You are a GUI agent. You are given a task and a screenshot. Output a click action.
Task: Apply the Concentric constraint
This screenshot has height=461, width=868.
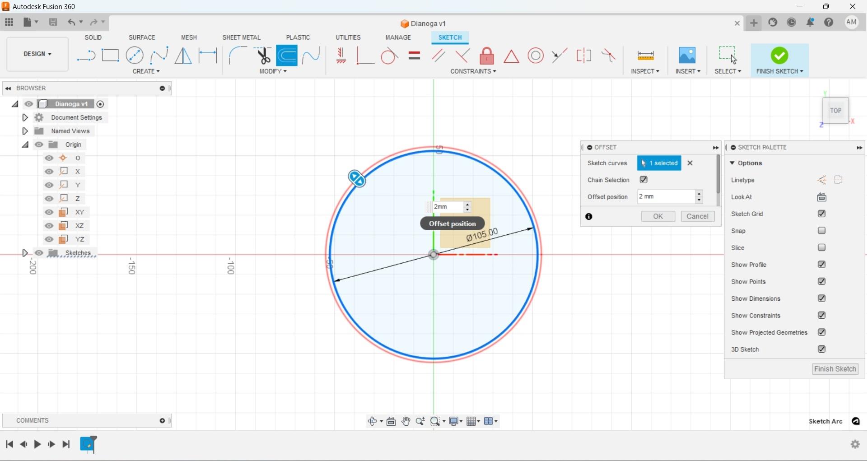click(536, 56)
